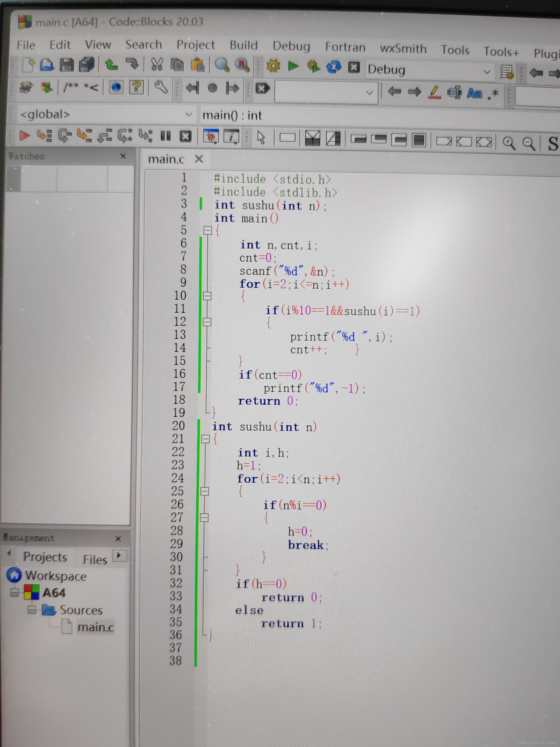Viewport: 560px width, 747px height.
Task: Collapse the A64 project tree node
Action: (x=15, y=592)
